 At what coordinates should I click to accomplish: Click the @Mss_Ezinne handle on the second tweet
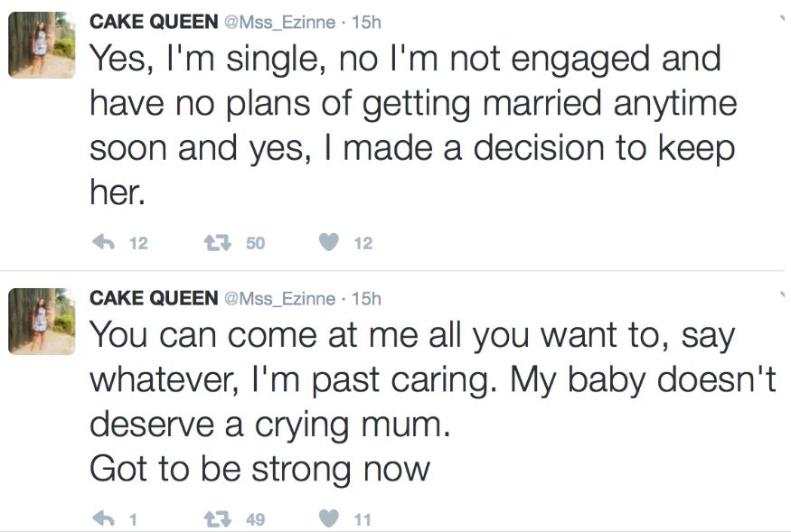click(280, 297)
